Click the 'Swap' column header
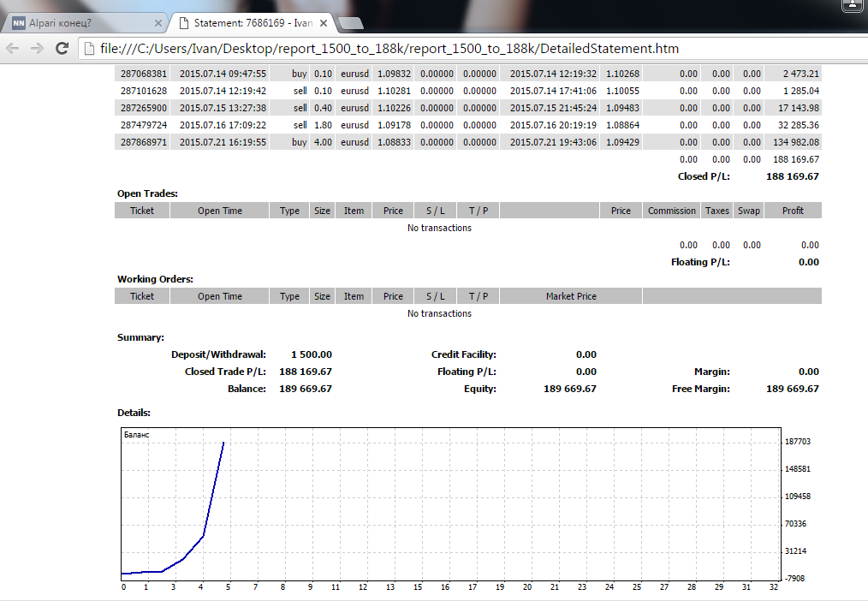Image resolution: width=868 pixels, height=601 pixels. 748,211
